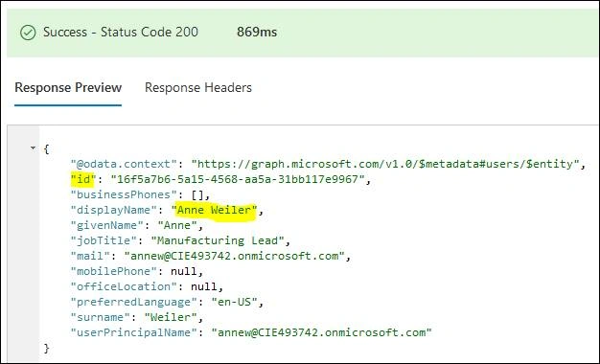This screenshot has width=600, height=364.
Task: Click the businessPhones key
Action: pyautogui.click(x=124, y=194)
